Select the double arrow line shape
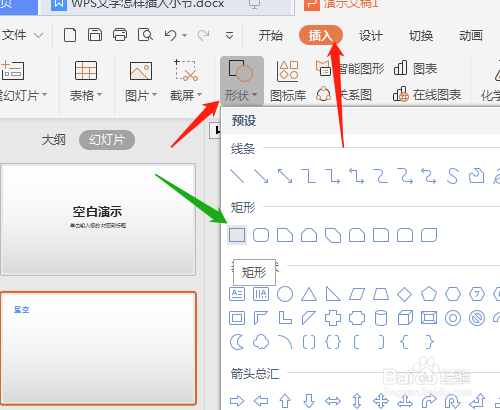The width and height of the screenshot is (500, 410). (x=285, y=176)
